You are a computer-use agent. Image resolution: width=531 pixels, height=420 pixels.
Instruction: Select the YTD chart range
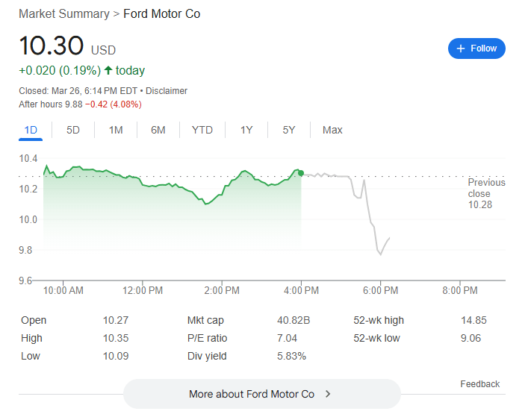[202, 130]
